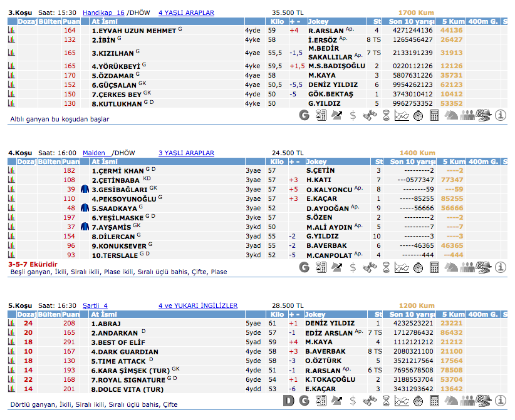Open the line chart icon under race 4
Viewport: 515px width, 420px height.
(x=402, y=268)
